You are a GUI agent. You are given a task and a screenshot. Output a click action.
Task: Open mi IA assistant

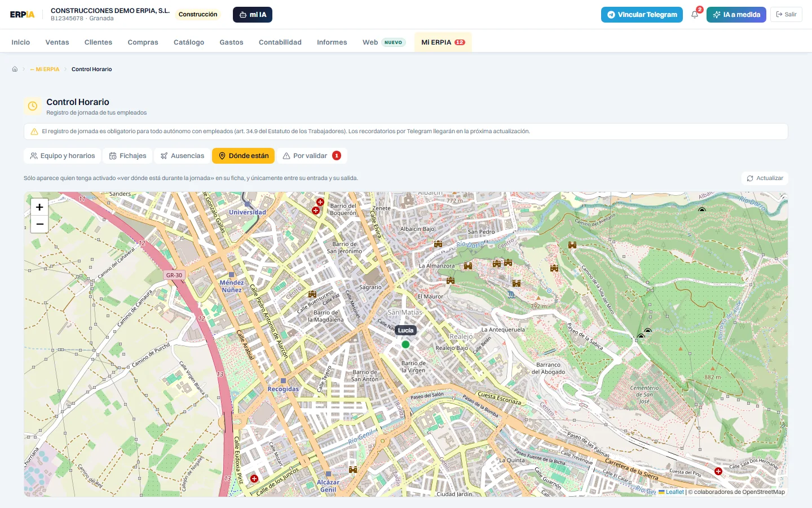coord(253,15)
